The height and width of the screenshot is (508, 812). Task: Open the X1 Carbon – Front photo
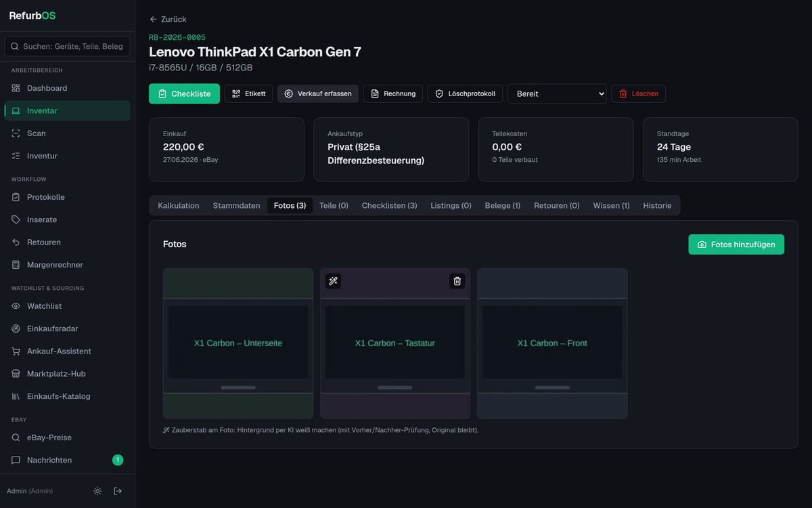pos(552,343)
